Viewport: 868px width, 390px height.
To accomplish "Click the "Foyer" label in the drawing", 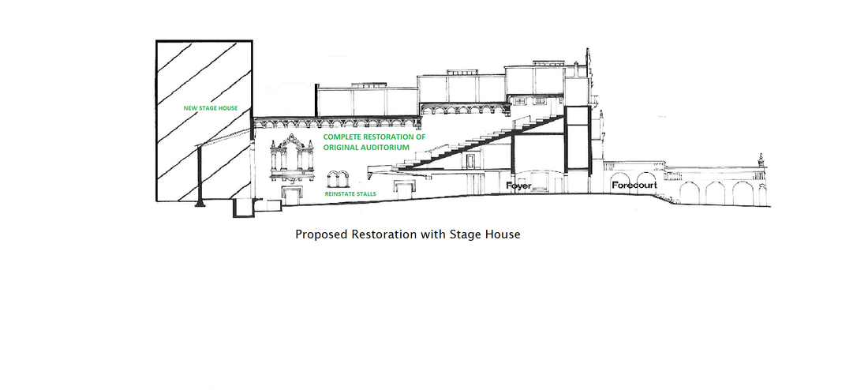I will (x=519, y=186).
